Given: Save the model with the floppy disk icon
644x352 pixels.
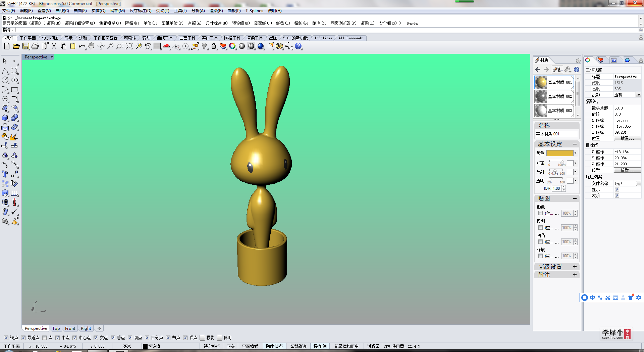Looking at the screenshot, I should click(x=25, y=46).
